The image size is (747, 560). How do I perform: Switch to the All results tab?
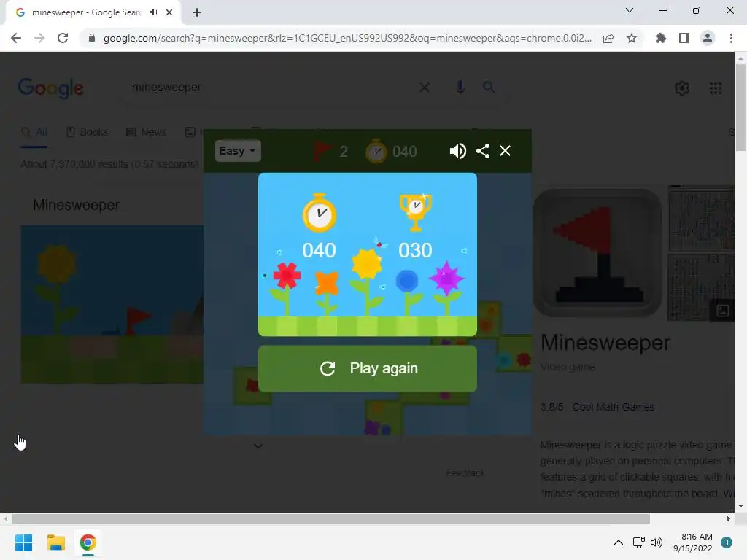point(34,132)
